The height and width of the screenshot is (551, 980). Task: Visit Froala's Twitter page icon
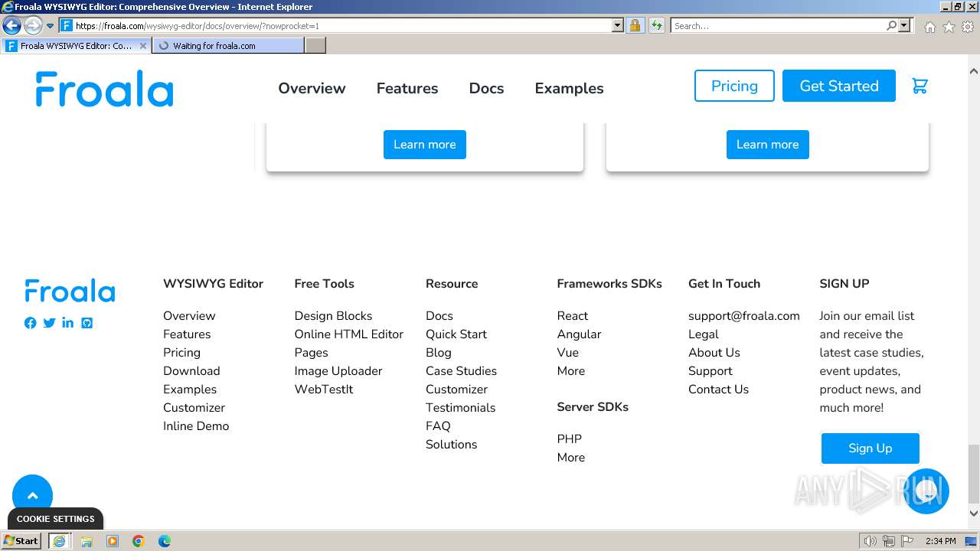click(49, 323)
